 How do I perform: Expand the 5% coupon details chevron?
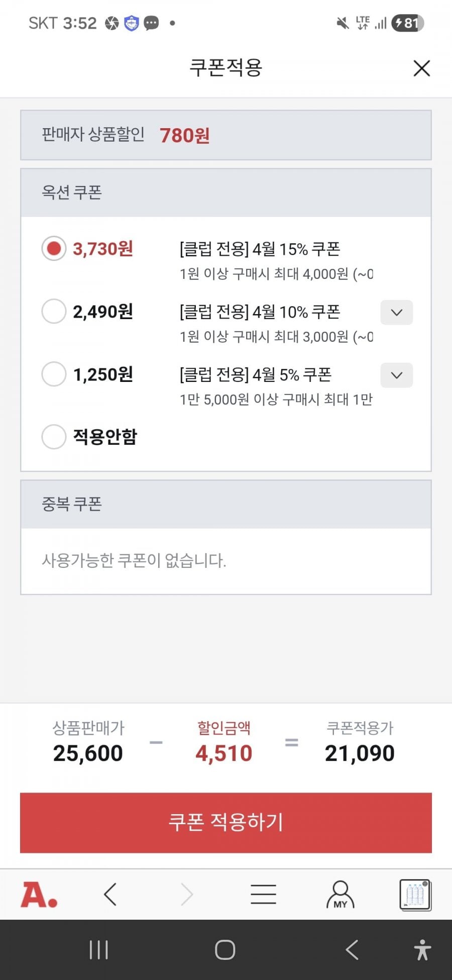tap(396, 375)
